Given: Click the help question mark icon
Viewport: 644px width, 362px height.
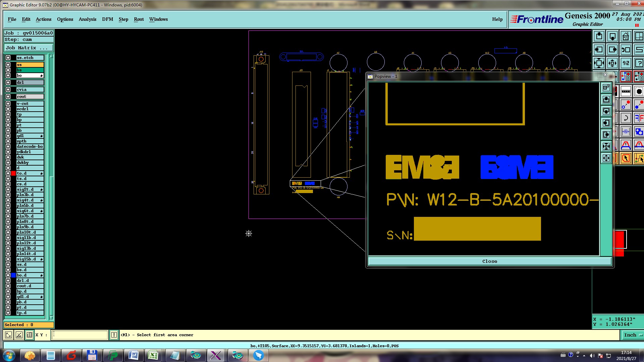Looking at the screenshot, I should pos(639,63).
